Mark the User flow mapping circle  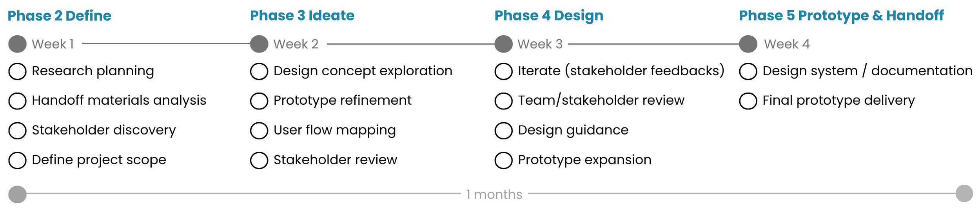click(x=259, y=131)
